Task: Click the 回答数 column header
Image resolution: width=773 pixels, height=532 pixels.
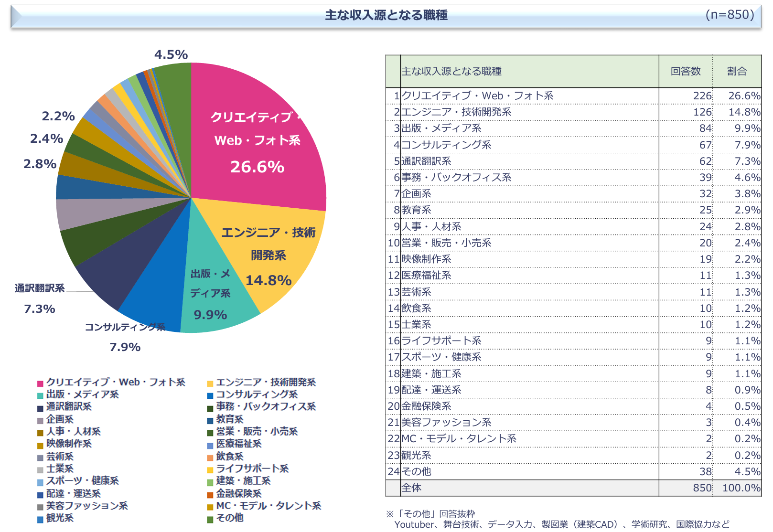Action: click(x=686, y=72)
